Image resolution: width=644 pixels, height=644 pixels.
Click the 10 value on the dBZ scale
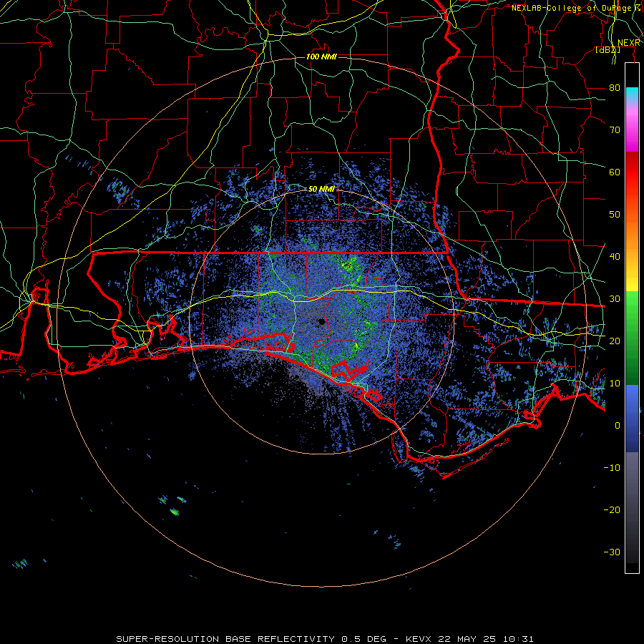coord(615,384)
